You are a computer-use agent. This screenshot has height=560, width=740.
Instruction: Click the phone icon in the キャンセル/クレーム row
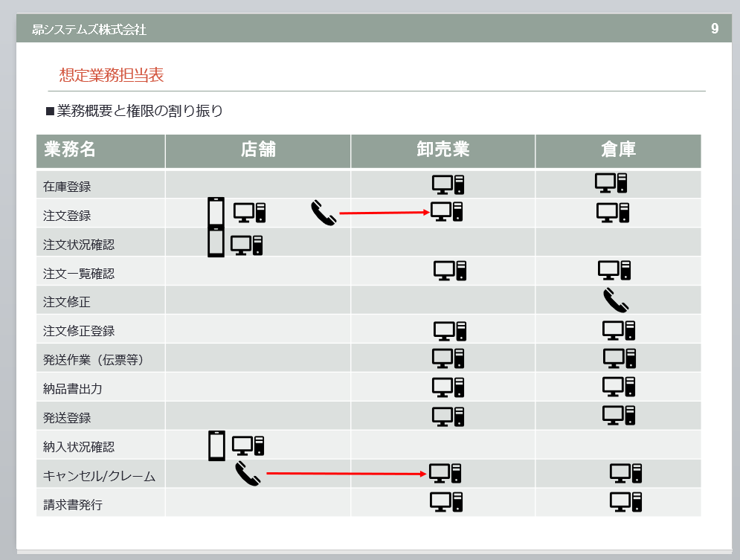[248, 474]
